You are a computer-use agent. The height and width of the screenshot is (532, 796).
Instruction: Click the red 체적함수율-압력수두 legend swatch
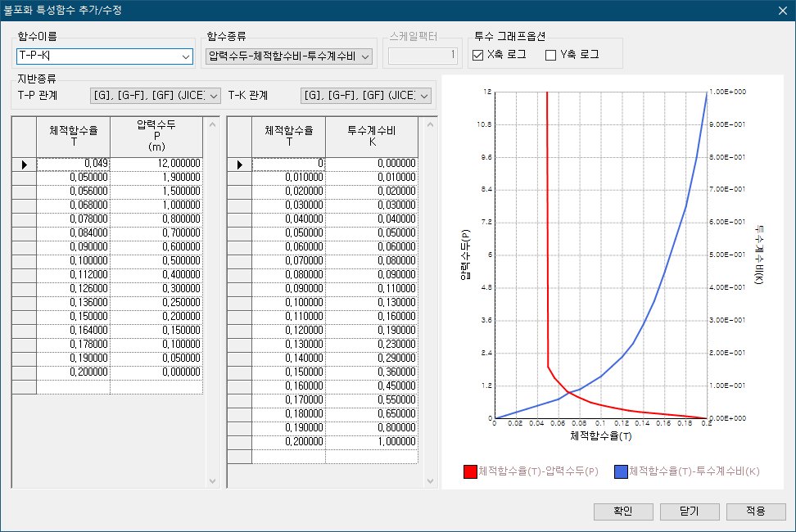click(x=470, y=472)
